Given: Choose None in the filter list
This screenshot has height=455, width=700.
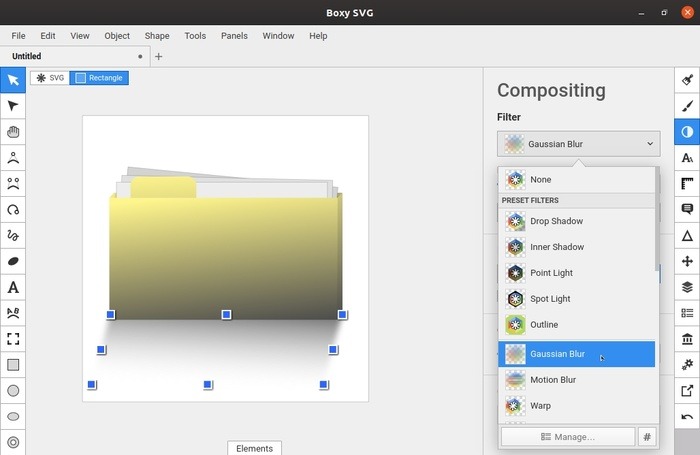Looking at the screenshot, I should pos(576,179).
